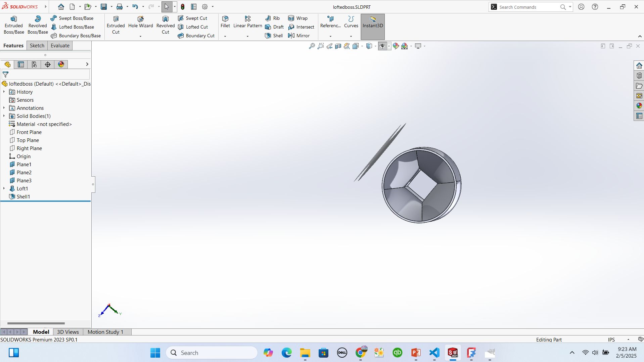This screenshot has height=362, width=644.
Task: Open the Curves dropdown arrow
Action: (x=351, y=36)
